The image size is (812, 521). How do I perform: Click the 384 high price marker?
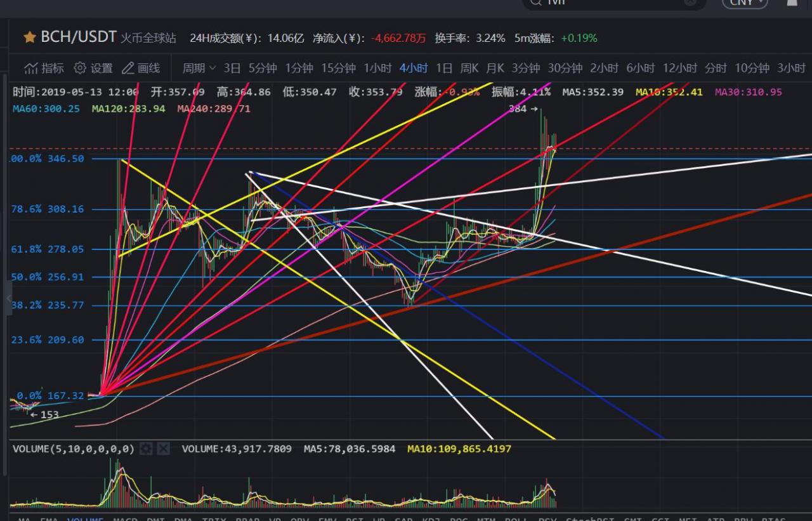(x=523, y=109)
